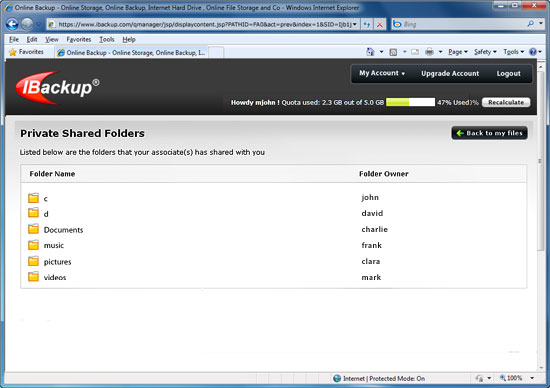Open the Help question mark icon
550x388 pixels.
click(x=533, y=52)
